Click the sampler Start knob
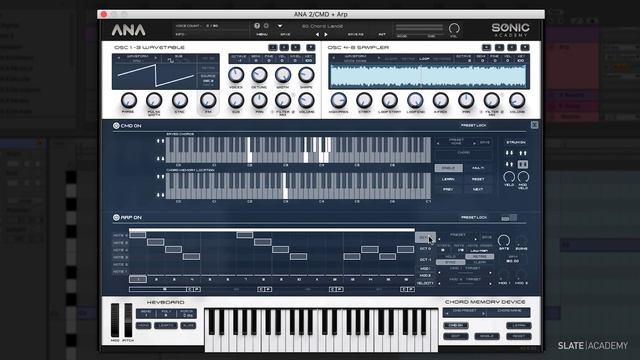Image resolution: width=640 pixels, height=360 pixels. point(364,100)
